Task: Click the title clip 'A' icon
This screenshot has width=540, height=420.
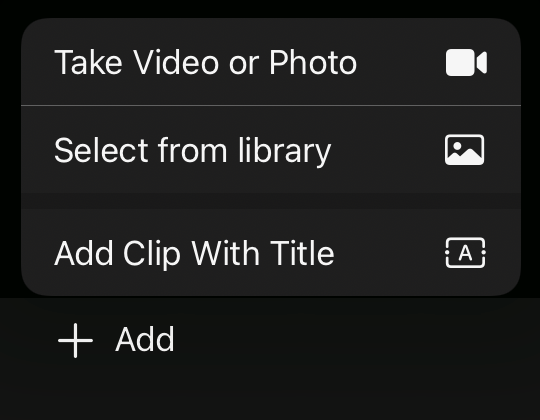Action: (x=465, y=253)
